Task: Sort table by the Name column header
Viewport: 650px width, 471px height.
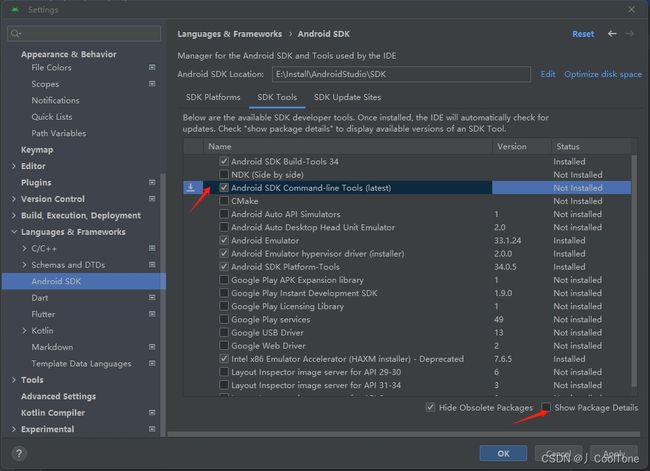Action: (347, 146)
